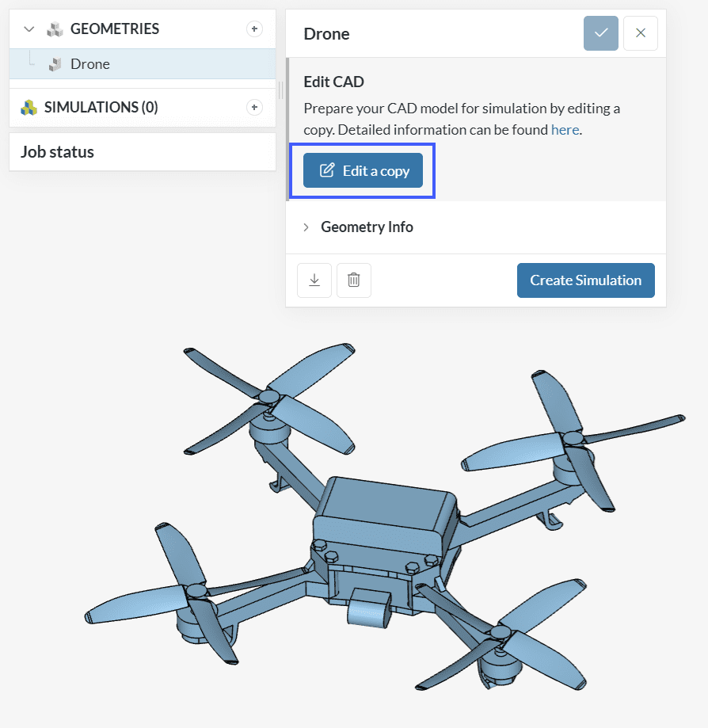
Task: Click the Geometry Info label text
Action: (x=367, y=227)
